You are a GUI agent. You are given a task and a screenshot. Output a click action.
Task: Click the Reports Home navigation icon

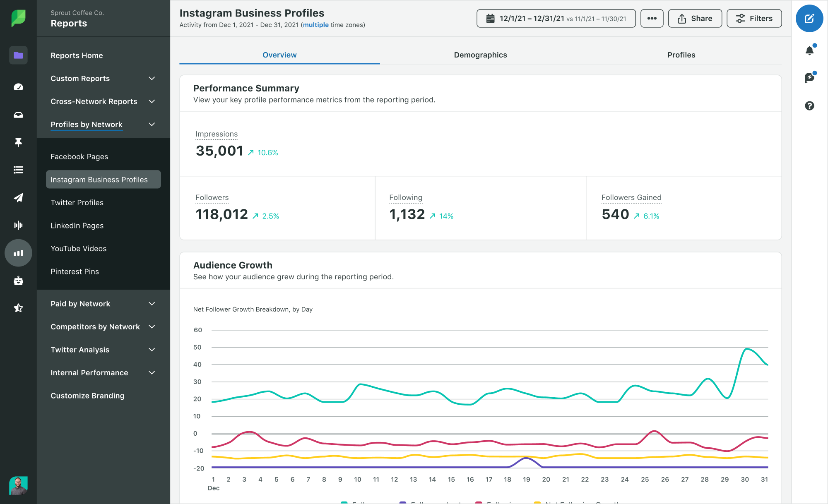(x=18, y=55)
